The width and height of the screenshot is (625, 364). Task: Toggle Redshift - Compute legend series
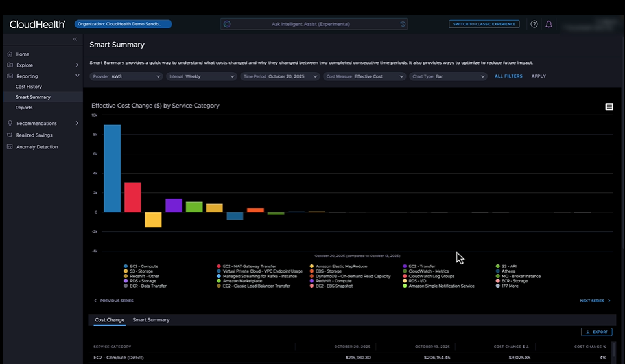point(331,281)
